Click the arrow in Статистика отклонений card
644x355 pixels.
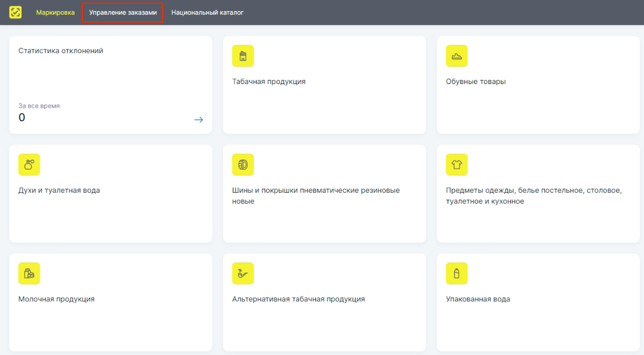(x=198, y=120)
